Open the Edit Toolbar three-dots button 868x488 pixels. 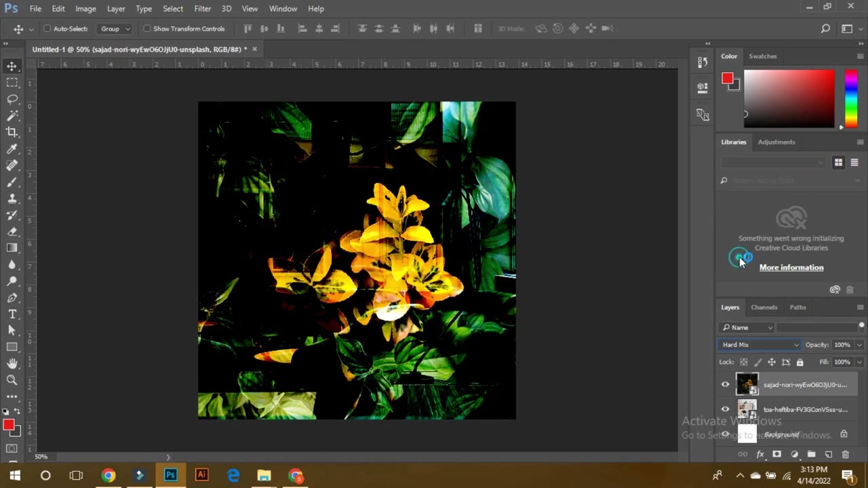tap(12, 396)
